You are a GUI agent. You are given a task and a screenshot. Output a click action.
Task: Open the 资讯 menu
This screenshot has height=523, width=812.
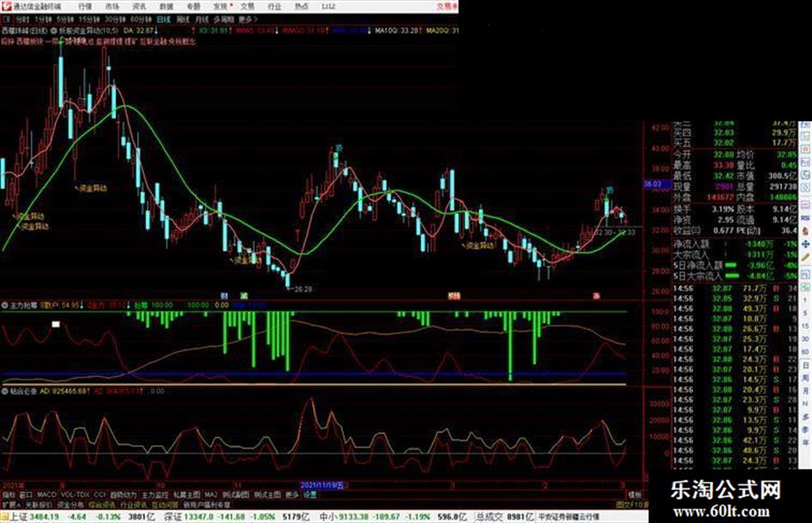point(139,6)
